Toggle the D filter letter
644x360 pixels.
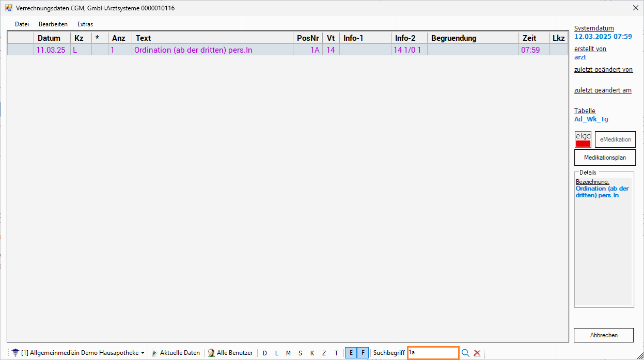pos(265,353)
